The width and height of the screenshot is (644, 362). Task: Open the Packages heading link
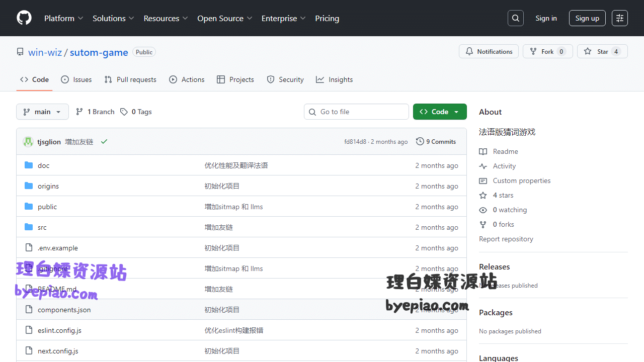click(x=496, y=312)
